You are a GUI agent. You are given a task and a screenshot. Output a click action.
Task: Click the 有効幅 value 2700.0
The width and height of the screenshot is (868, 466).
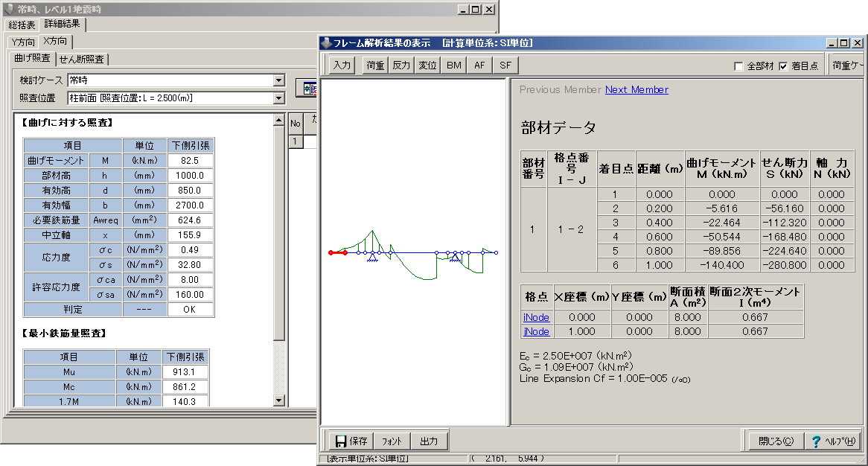(190, 205)
